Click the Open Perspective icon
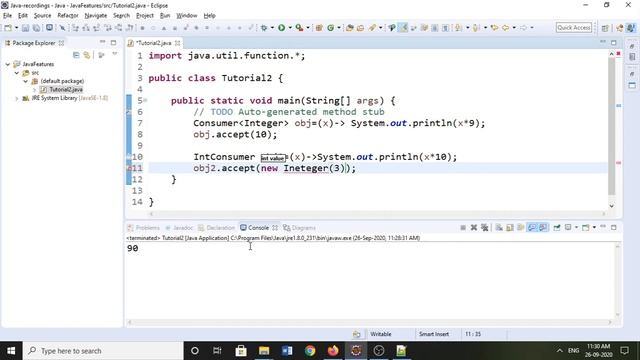Viewport: 640px width, 360px height. click(605, 28)
